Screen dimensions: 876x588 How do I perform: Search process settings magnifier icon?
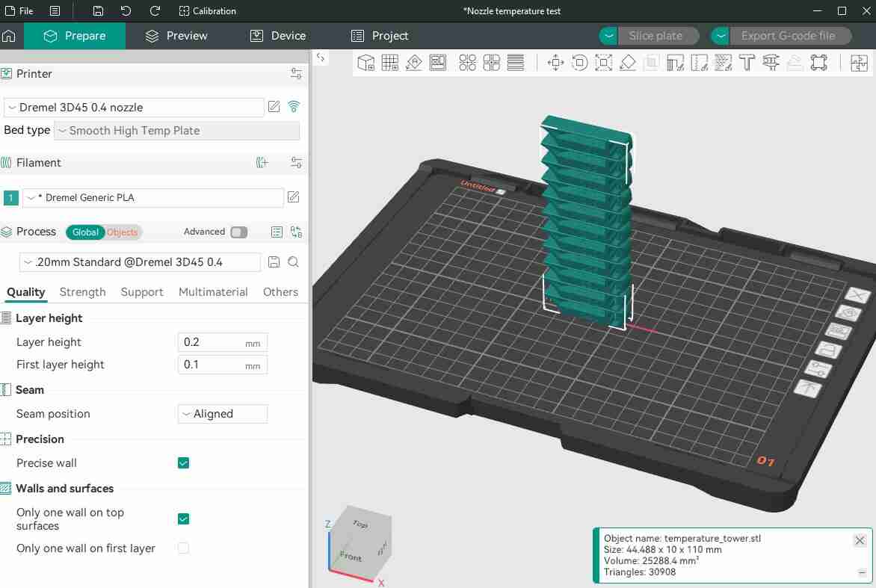pyautogui.click(x=293, y=262)
